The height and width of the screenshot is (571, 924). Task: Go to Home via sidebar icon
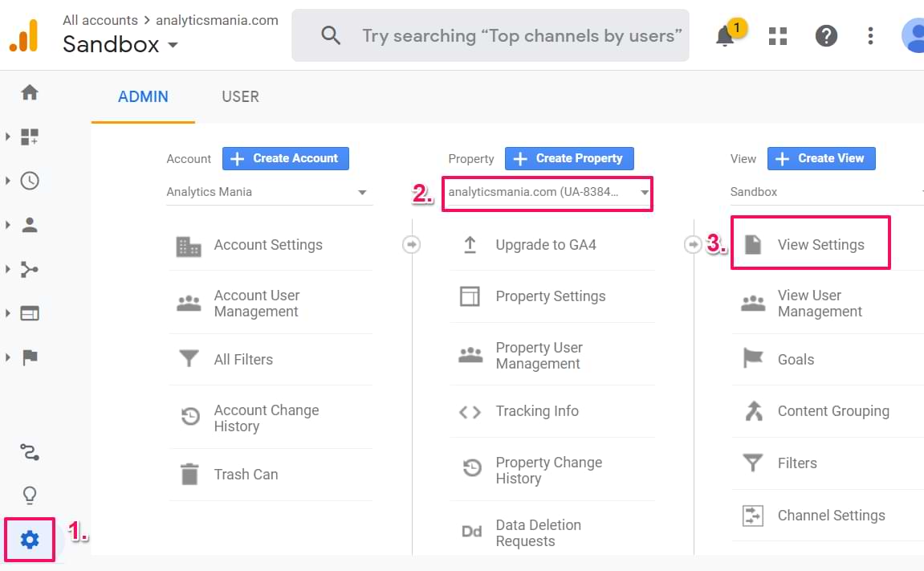coord(30,92)
